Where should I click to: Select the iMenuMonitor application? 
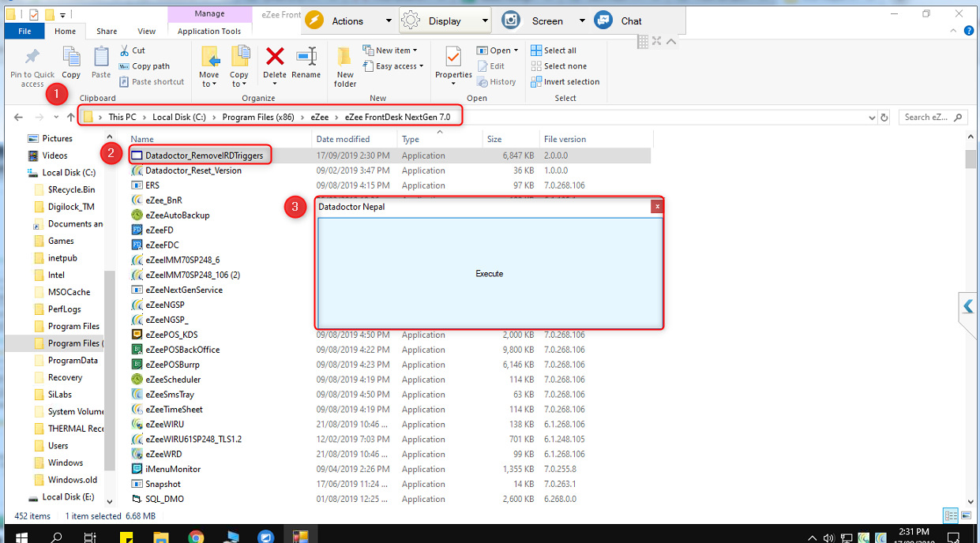coord(173,469)
